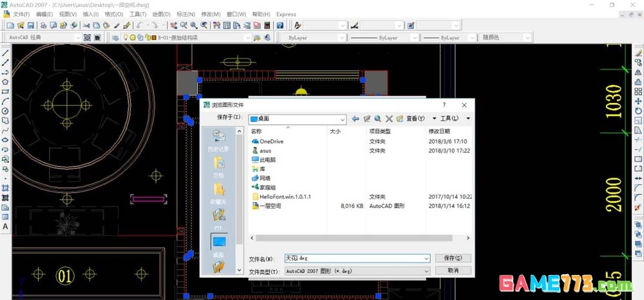Screen dimensions: 644x300
Task: Click the Redo arrow icon
Action: (x=154, y=26)
